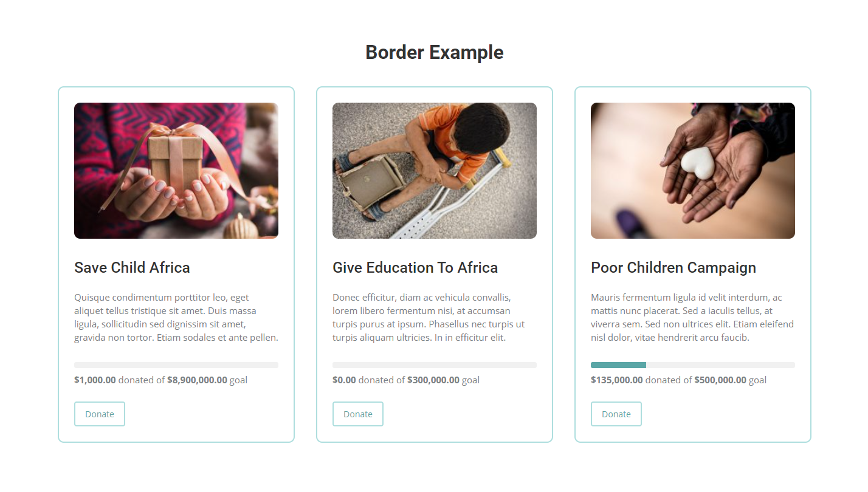Image resolution: width=868 pixels, height=492 pixels.
Task: Hit Donate for Poor Children Campaign
Action: pos(616,414)
